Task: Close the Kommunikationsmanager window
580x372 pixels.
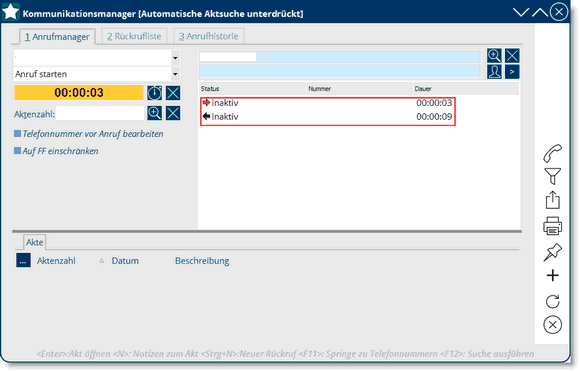Action: coord(559,12)
